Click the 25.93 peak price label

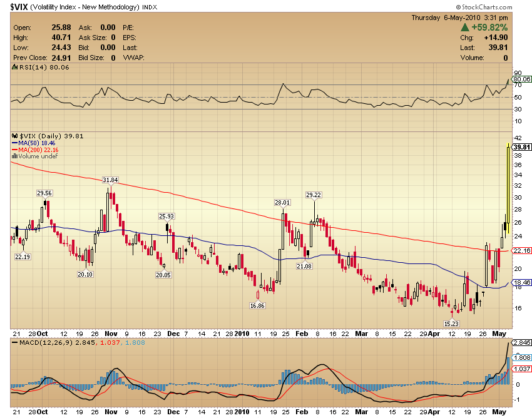point(166,216)
